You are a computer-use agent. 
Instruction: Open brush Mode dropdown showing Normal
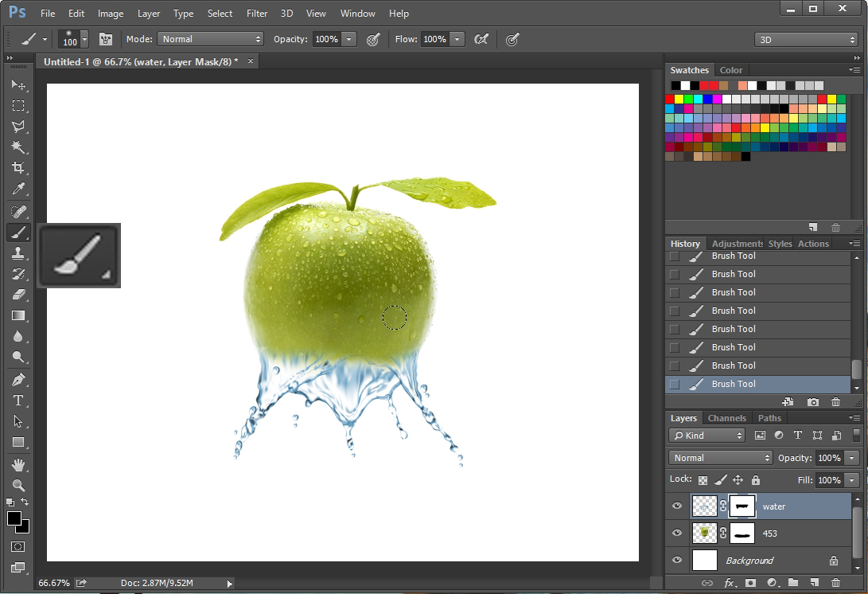210,39
